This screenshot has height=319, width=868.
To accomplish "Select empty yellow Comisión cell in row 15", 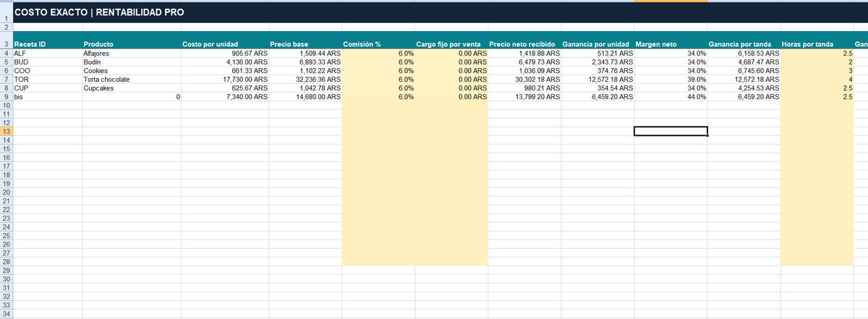I will pos(378,148).
